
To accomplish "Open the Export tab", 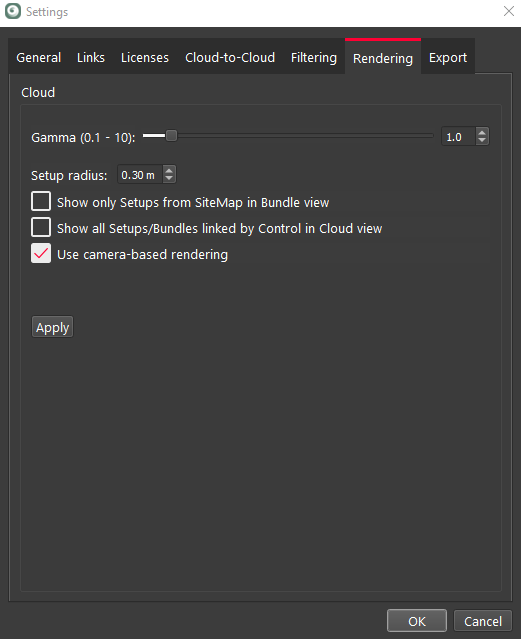I will click(x=448, y=57).
